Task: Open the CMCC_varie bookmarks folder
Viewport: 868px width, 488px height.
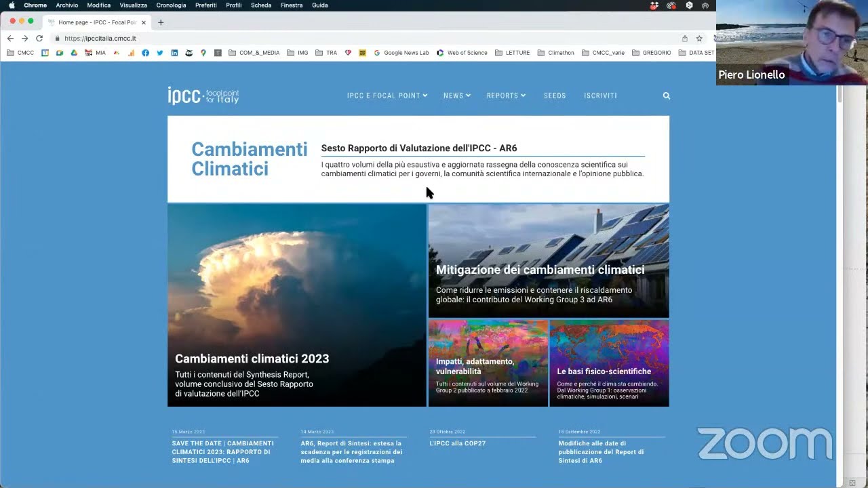Action: [604, 53]
